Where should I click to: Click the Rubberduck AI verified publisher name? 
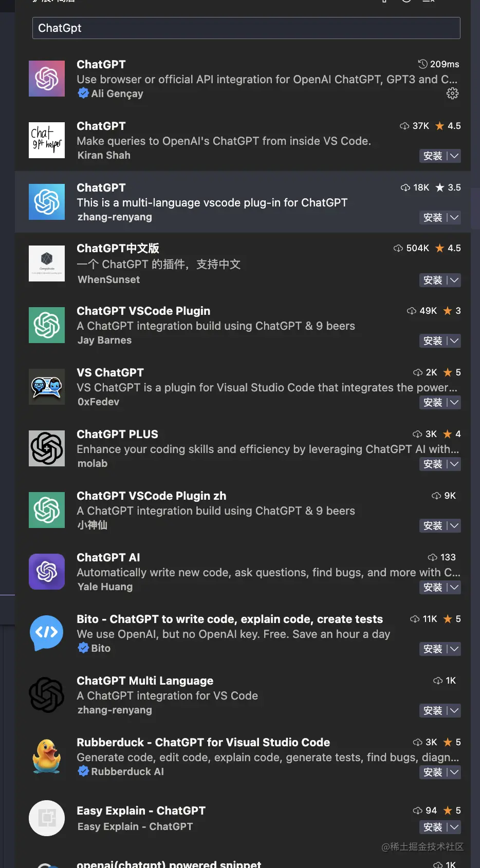click(127, 771)
